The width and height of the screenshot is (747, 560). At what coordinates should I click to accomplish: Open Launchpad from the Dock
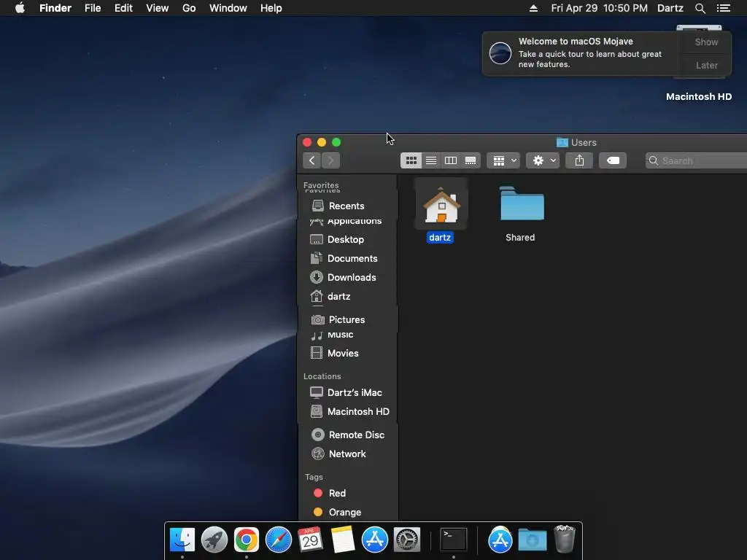[x=214, y=540]
